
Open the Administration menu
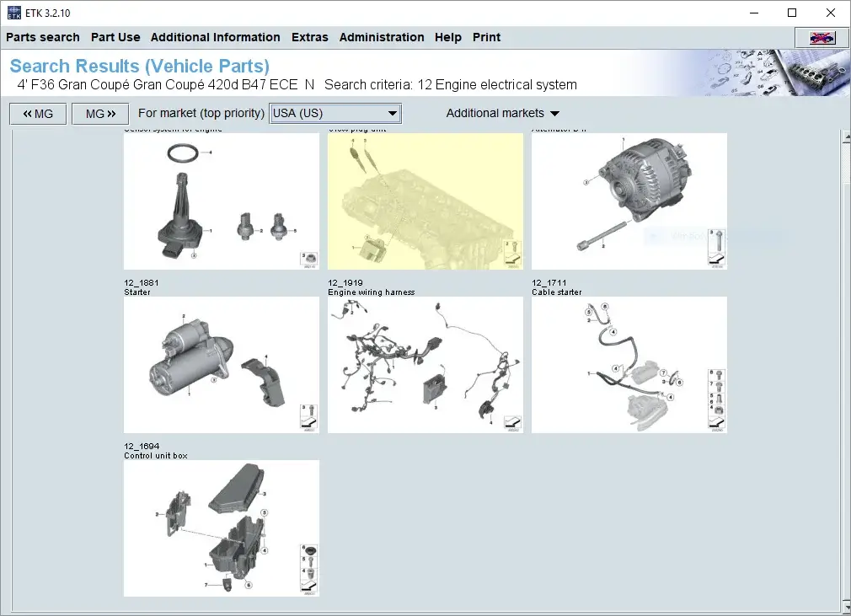(x=382, y=37)
